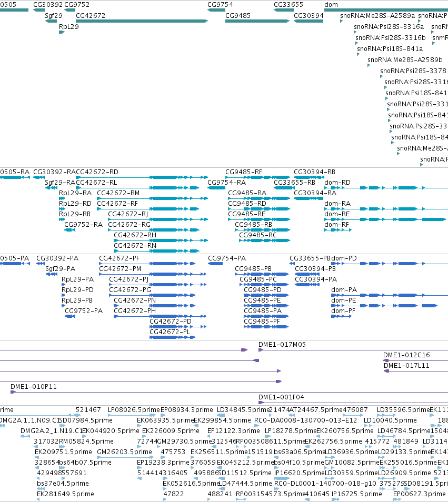Click EST GM26203.5prime label
The width and height of the screenshot is (448, 502).
(124, 451)
